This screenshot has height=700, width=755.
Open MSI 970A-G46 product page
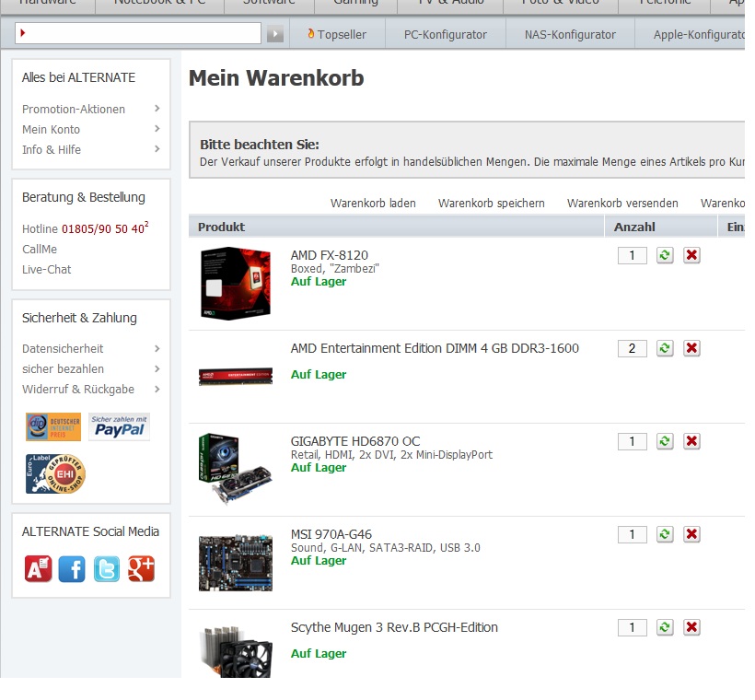tap(331, 534)
